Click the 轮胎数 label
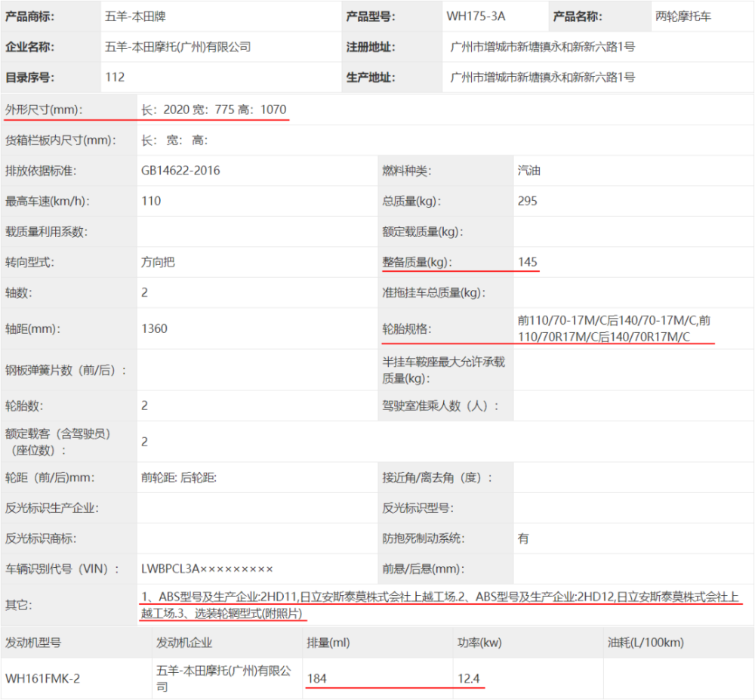This screenshot has height=700, width=755. tap(24, 406)
